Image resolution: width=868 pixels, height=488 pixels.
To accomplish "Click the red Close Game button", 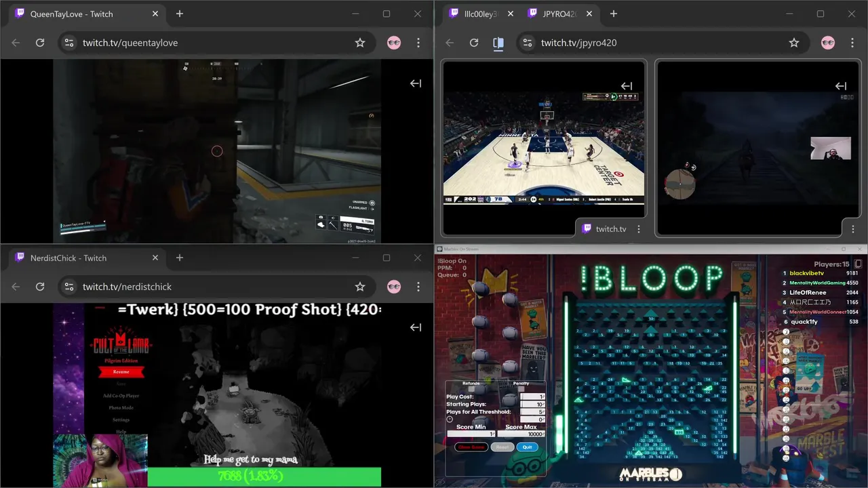I will 471,447.
